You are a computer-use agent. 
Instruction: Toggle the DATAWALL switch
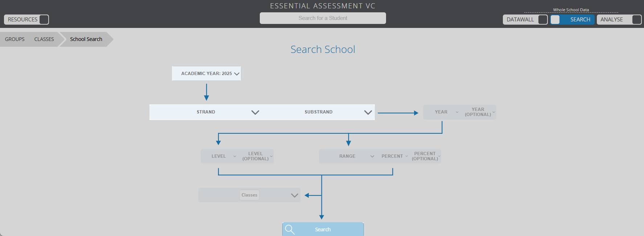point(525,20)
